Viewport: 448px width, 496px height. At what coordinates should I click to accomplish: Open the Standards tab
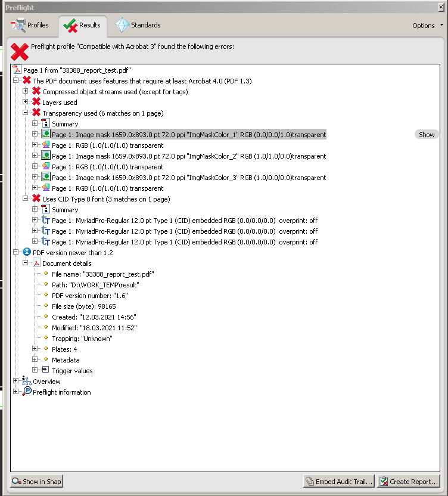(138, 25)
